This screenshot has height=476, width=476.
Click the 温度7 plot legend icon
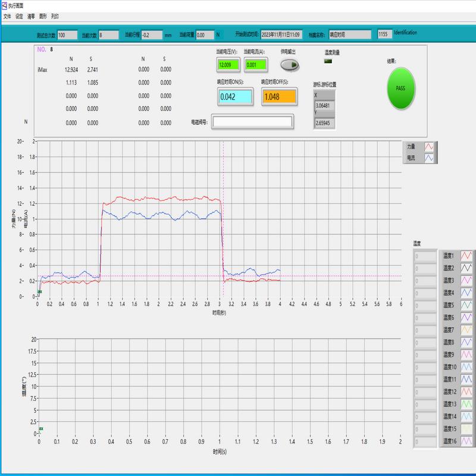pyautogui.click(x=466, y=330)
